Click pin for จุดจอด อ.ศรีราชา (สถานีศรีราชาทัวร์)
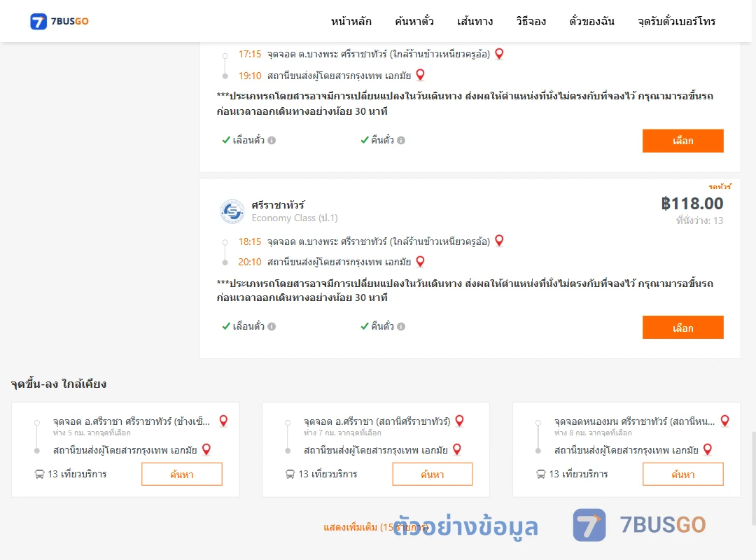The width and height of the screenshot is (756, 560). click(x=459, y=421)
